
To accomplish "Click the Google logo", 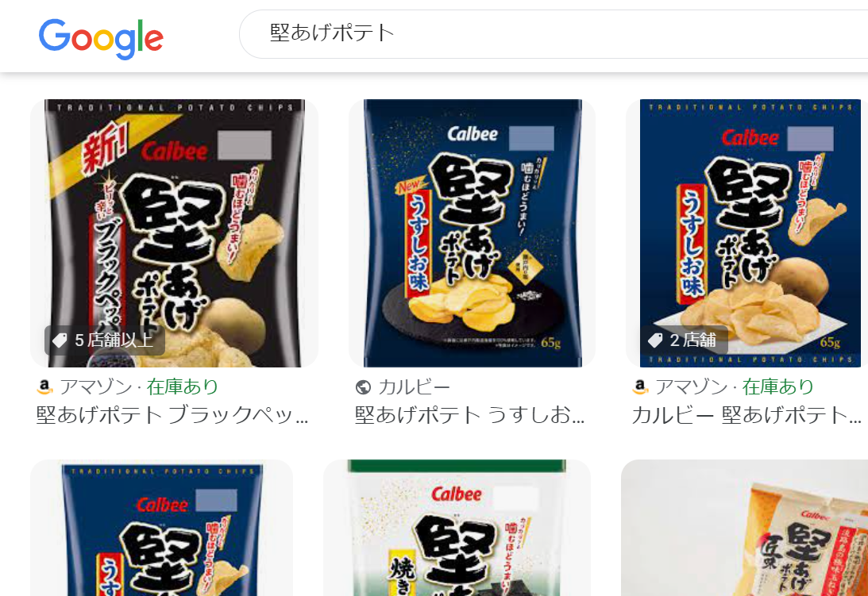I will point(101,38).
